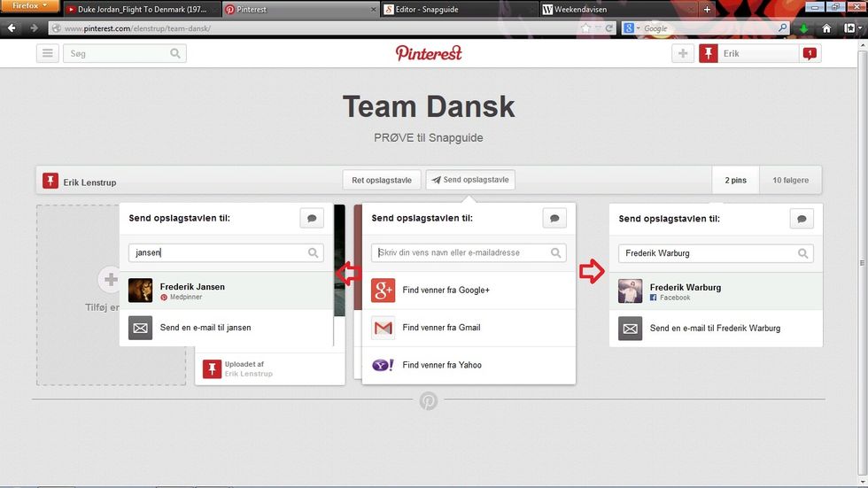Focus the field containing jansen

(x=226, y=252)
